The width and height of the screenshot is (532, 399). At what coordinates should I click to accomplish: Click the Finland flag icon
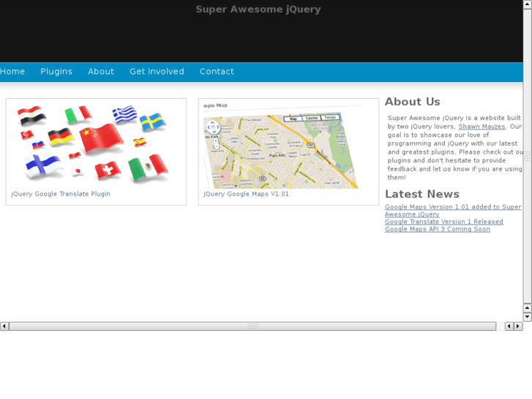[43, 165]
